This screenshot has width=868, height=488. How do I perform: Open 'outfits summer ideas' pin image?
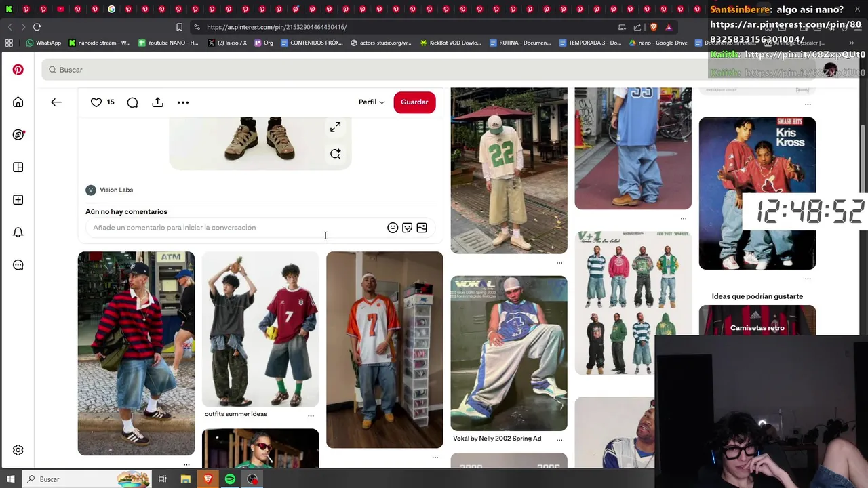pos(260,329)
